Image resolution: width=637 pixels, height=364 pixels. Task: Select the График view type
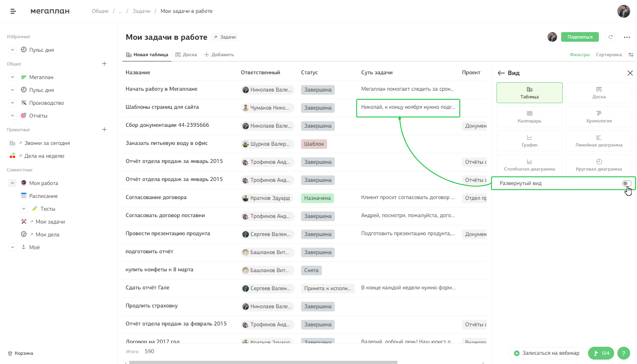(529, 141)
